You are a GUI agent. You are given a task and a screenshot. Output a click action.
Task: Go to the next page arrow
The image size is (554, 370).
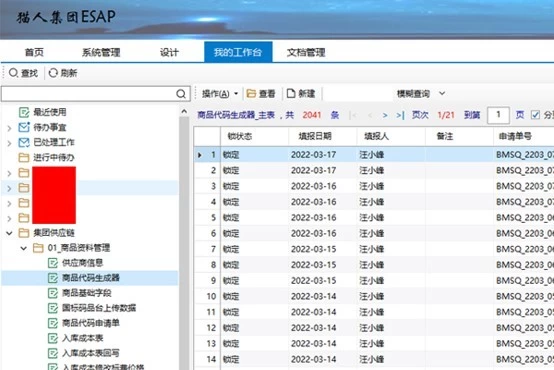coord(385,115)
